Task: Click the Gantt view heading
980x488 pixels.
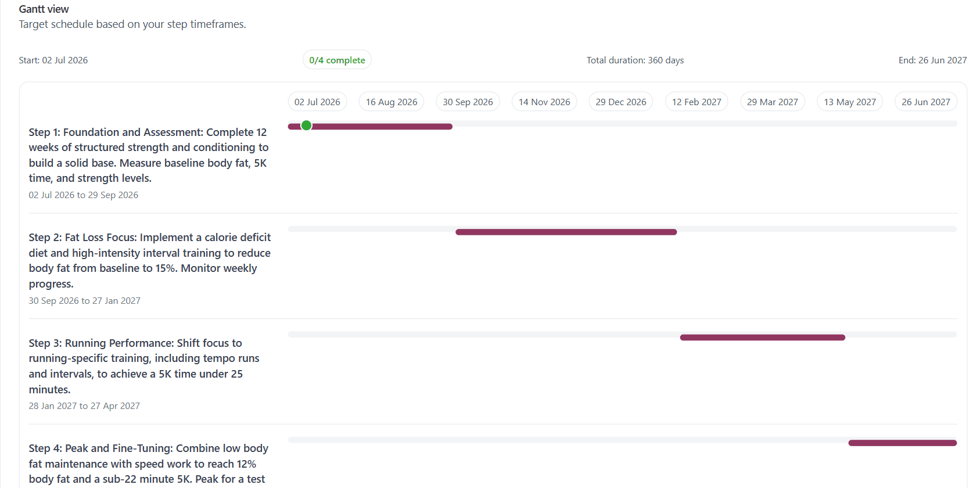Action: [44, 9]
